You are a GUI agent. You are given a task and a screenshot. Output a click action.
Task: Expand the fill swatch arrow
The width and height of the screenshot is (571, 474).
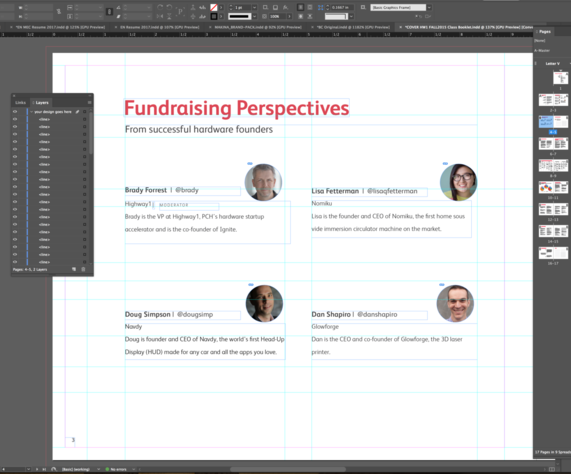[x=221, y=7]
